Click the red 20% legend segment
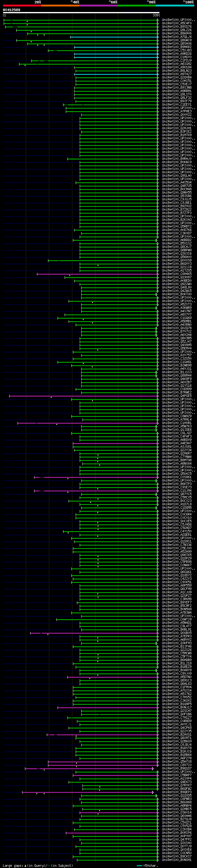 point(22,6)
